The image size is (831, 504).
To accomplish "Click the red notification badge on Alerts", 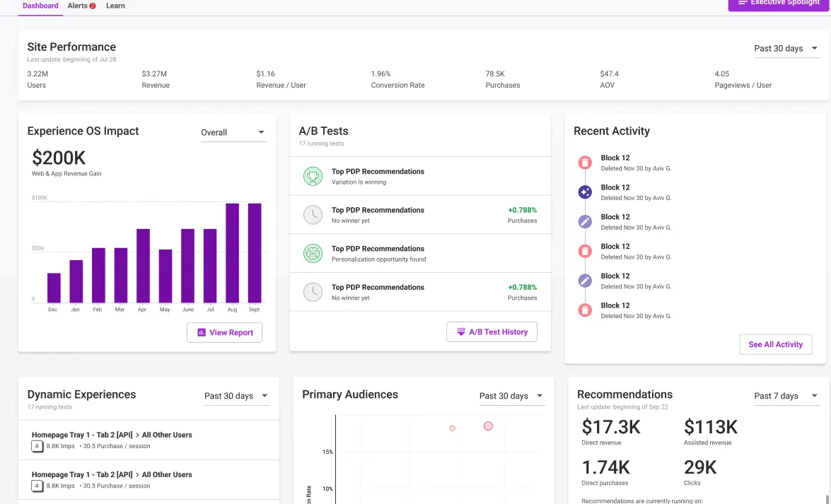I will (93, 6).
